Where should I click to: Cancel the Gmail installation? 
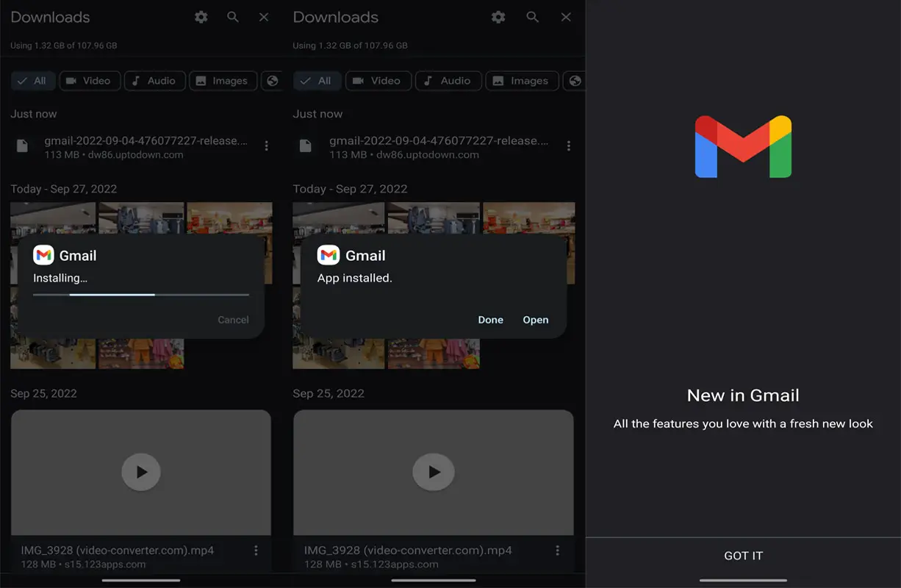click(x=233, y=320)
